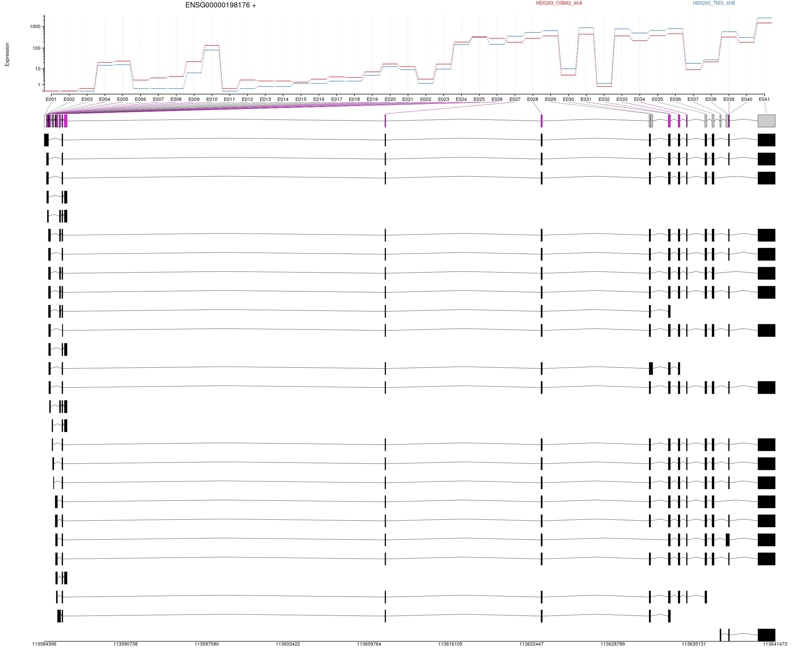
Task: Click exon bin label E022
Action: pos(426,100)
